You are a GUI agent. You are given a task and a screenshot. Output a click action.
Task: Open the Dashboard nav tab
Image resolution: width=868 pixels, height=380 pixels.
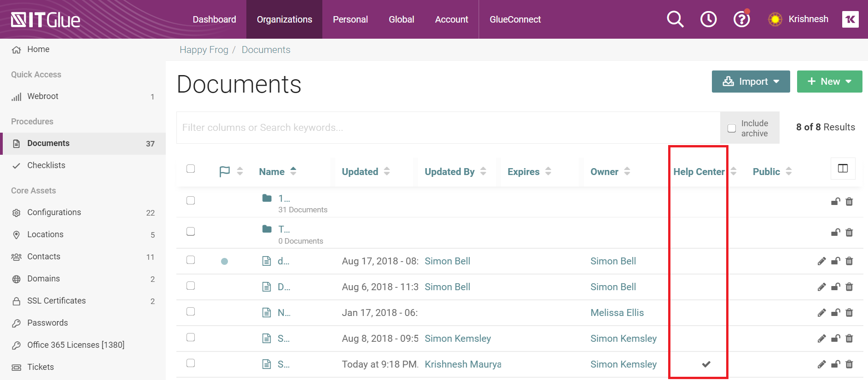pyautogui.click(x=214, y=19)
